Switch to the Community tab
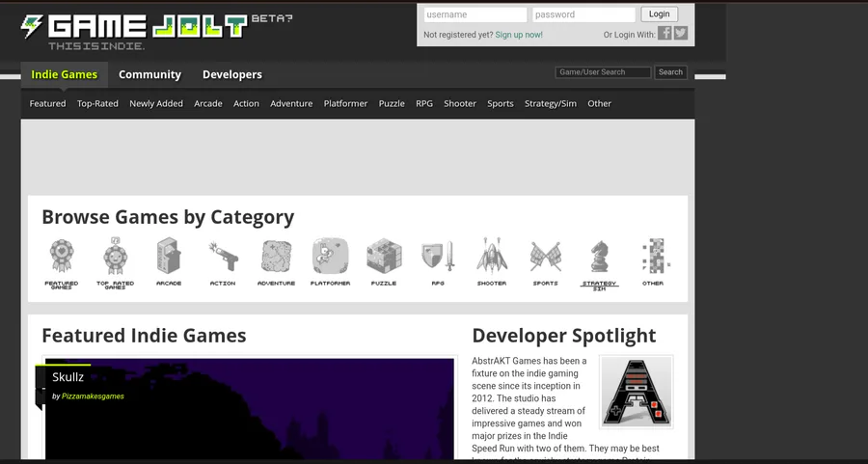 [x=149, y=74]
